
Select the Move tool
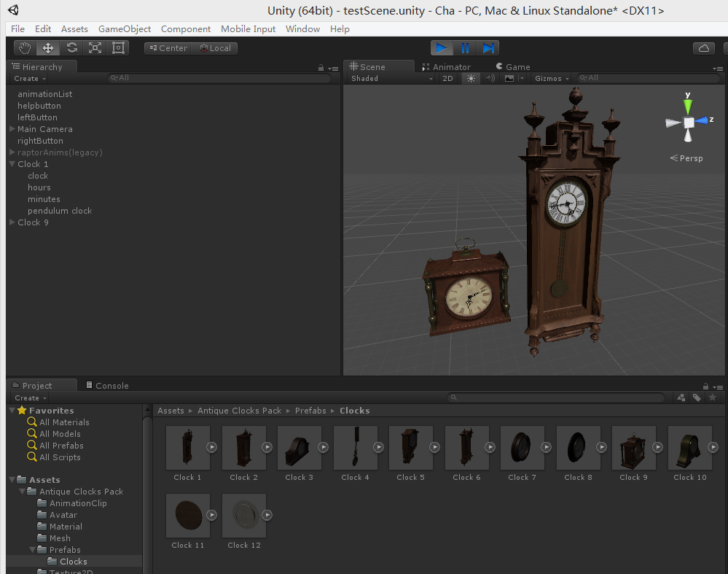click(48, 47)
